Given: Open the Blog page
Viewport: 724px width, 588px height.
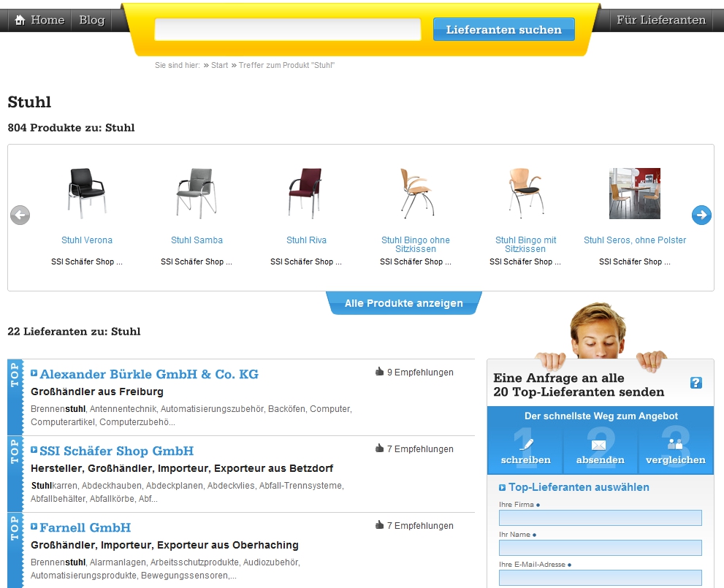Looking at the screenshot, I should pos(92,20).
